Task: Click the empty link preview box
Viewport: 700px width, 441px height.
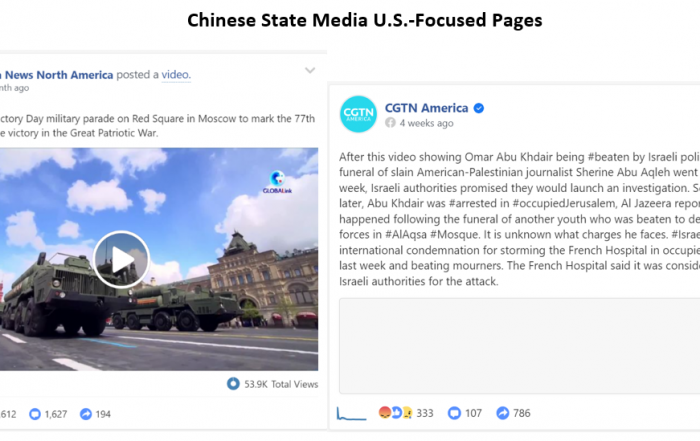Action: click(519, 346)
